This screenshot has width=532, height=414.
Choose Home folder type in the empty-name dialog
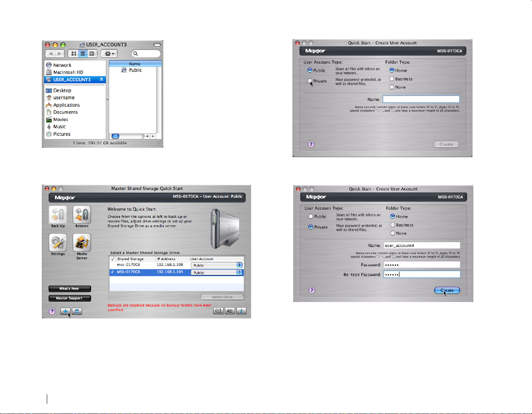click(x=392, y=70)
